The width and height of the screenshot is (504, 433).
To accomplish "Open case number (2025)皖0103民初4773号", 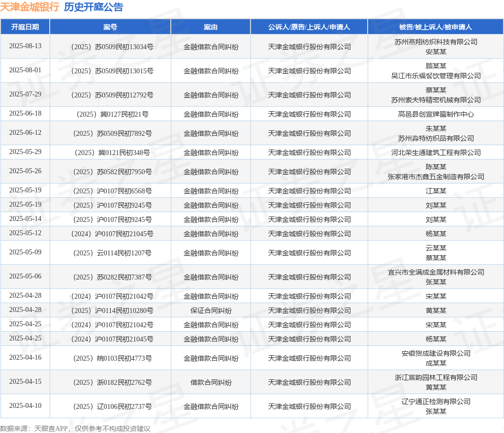I will tap(110, 358).
